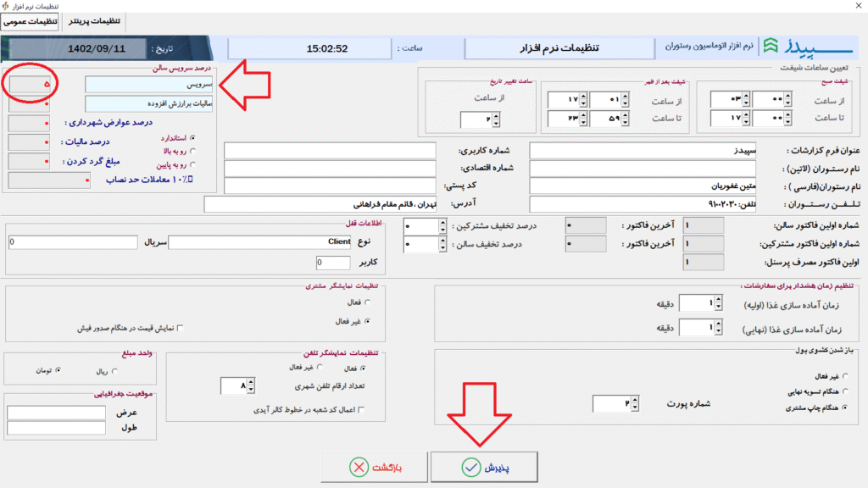
Task: Switch to the تنظیمات پرینتر tab
Action: (94, 20)
